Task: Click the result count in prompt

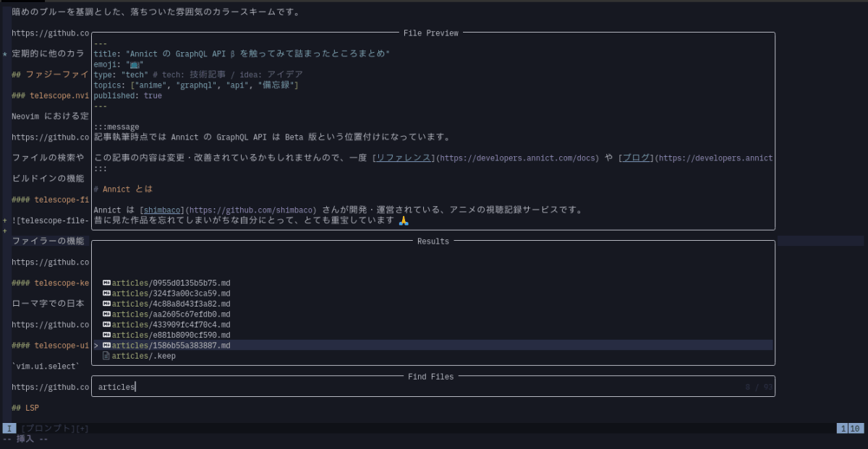Action: (758, 388)
